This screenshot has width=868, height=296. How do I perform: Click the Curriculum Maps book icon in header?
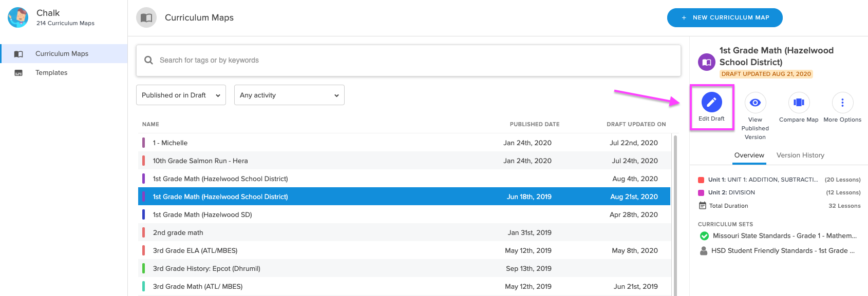pos(146,18)
